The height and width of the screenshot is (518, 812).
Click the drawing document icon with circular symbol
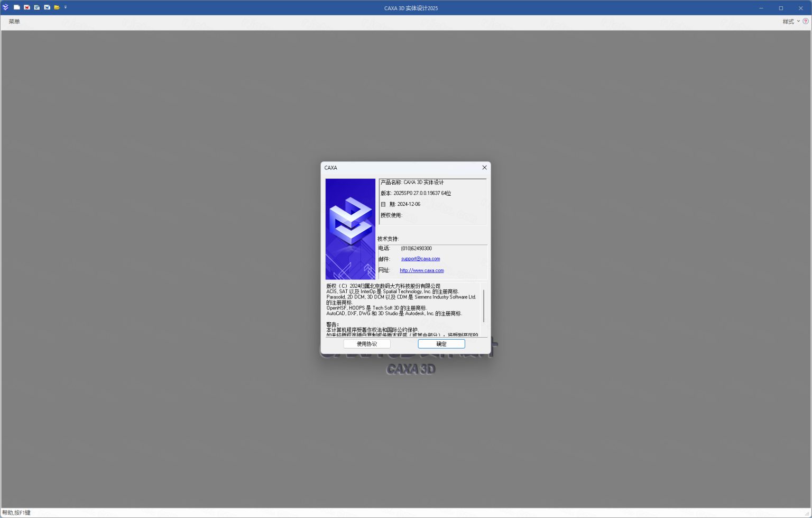[x=37, y=7]
